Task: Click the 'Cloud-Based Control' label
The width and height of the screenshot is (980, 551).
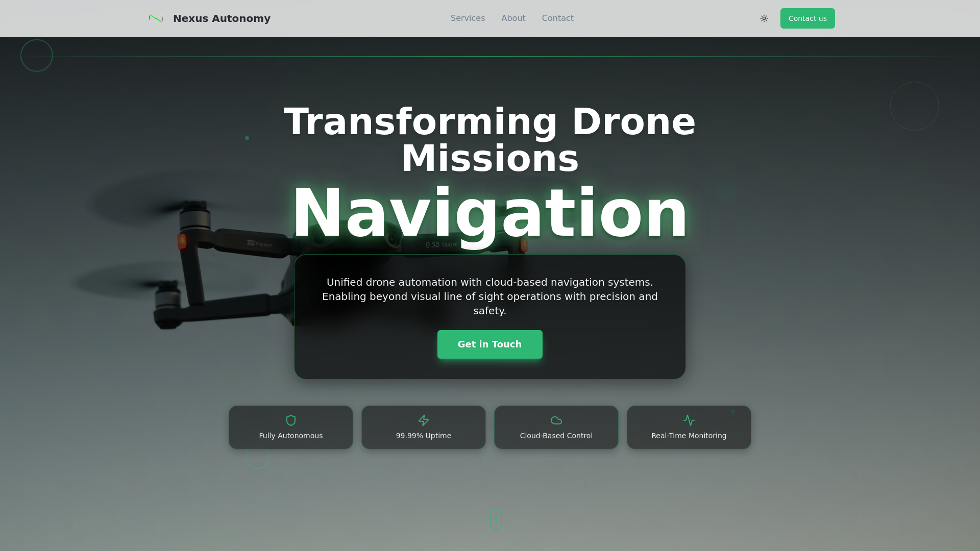Action: point(556,436)
